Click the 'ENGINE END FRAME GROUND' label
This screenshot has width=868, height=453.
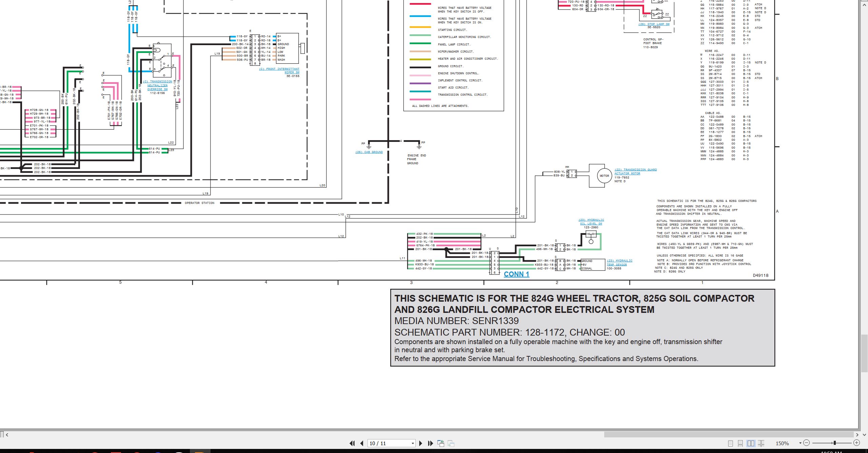(416, 159)
